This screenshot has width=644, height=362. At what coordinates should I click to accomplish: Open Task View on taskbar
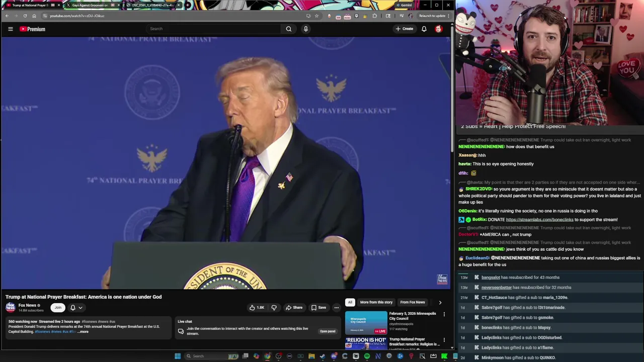245,356
